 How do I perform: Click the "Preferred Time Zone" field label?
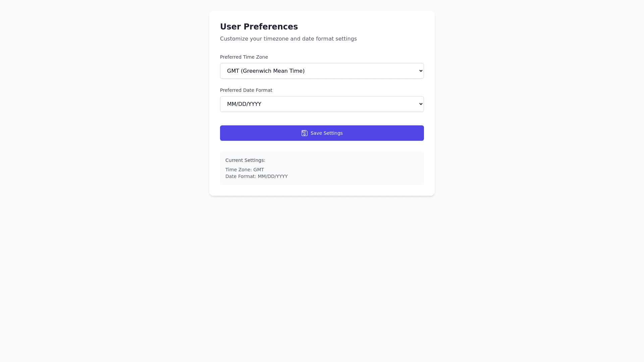coord(244,57)
